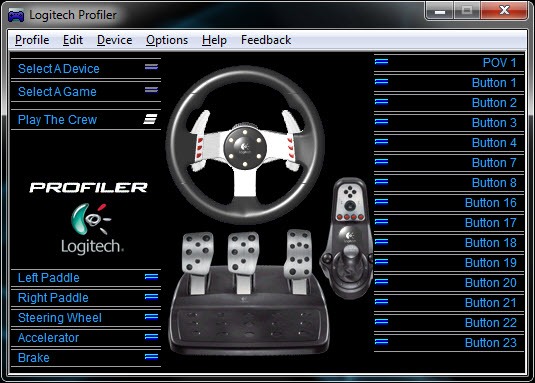Click the indicator beside Left Paddle
This screenshot has width=535, height=383.
click(151, 277)
